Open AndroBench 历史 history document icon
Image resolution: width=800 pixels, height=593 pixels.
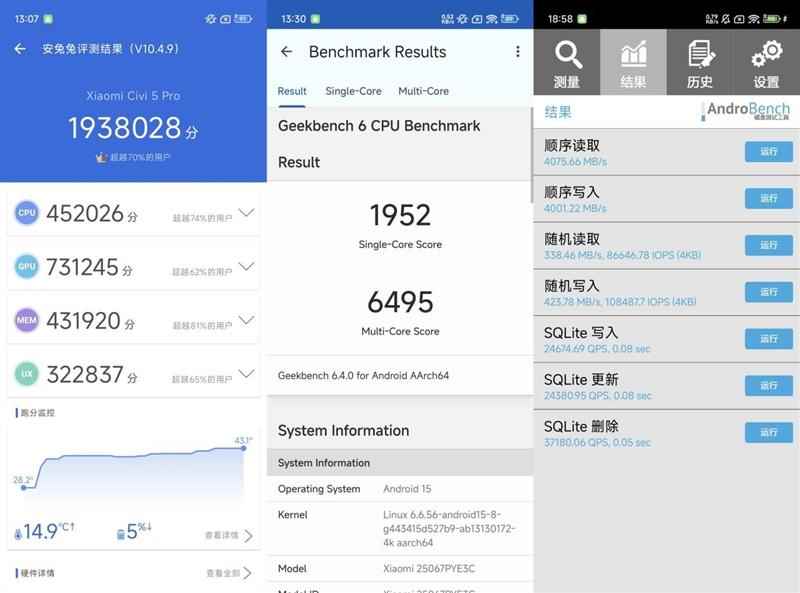pyautogui.click(x=700, y=58)
